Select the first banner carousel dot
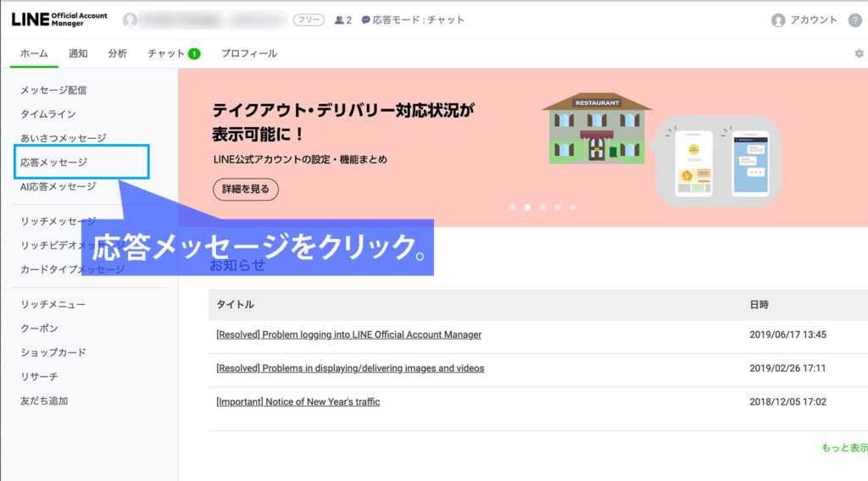Viewport: 868px width, 481px height. (x=512, y=207)
